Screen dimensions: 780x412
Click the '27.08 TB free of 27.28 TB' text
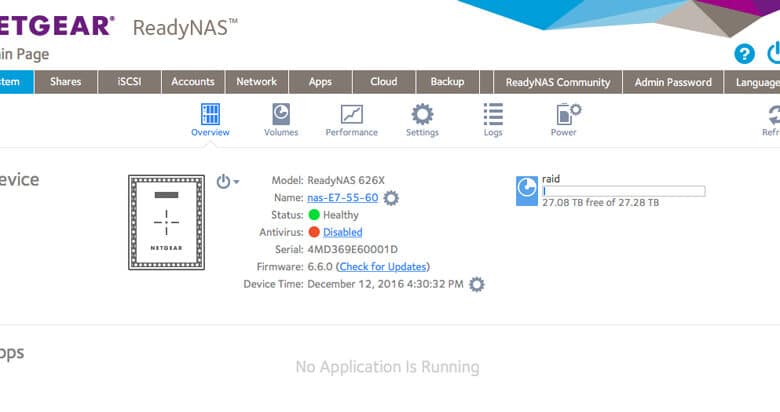pyautogui.click(x=600, y=203)
